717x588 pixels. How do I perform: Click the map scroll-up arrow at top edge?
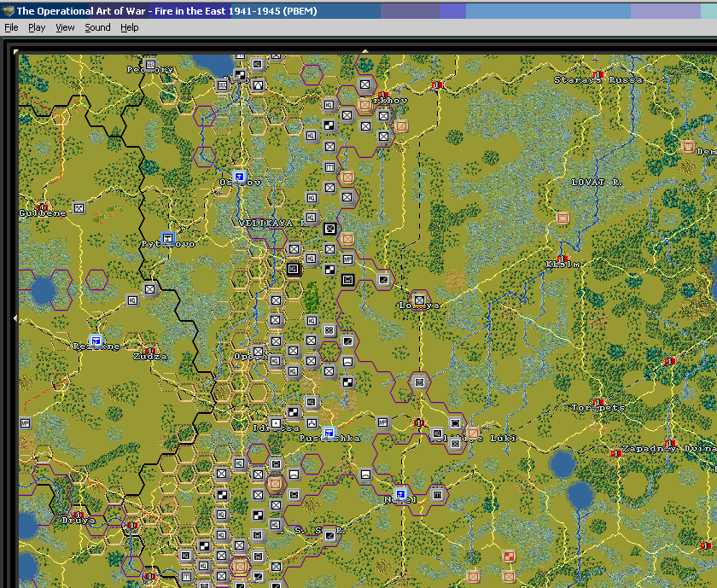[x=365, y=52]
